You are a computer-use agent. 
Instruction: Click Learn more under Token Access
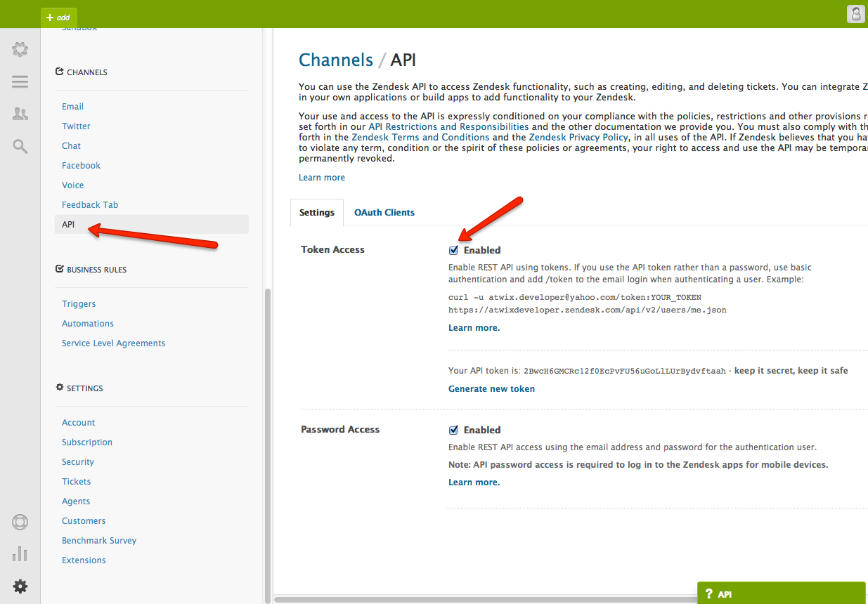474,328
